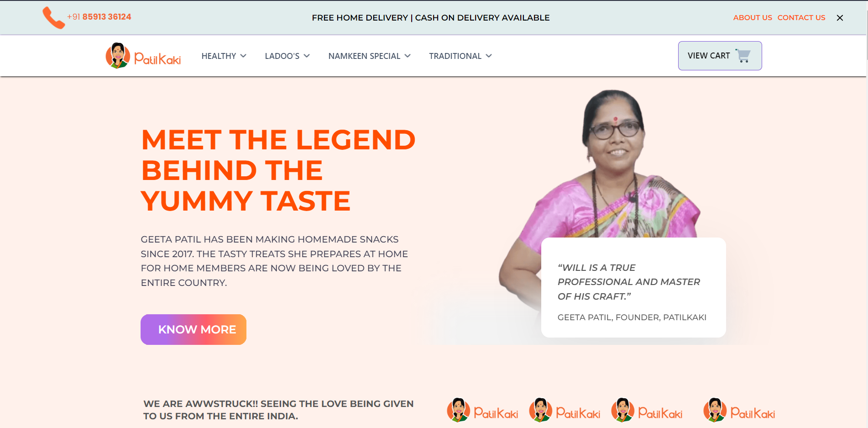Open the About Us link
Screen dimensions: 868x428
coord(753,18)
